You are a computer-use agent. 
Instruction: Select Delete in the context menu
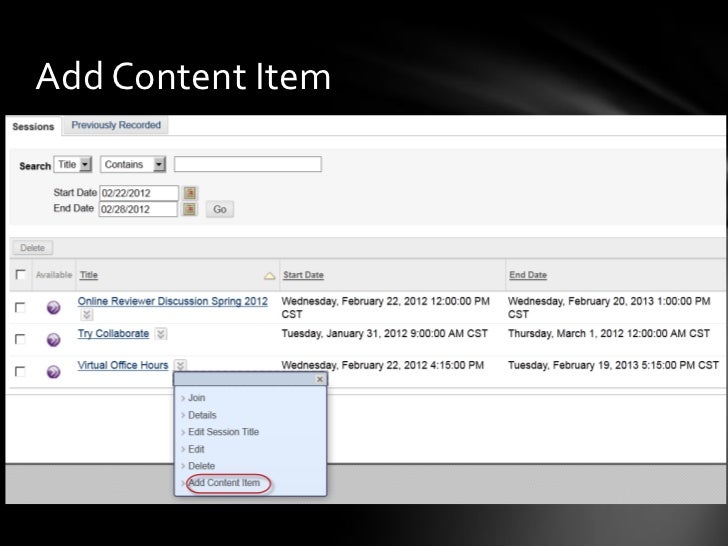(202, 466)
